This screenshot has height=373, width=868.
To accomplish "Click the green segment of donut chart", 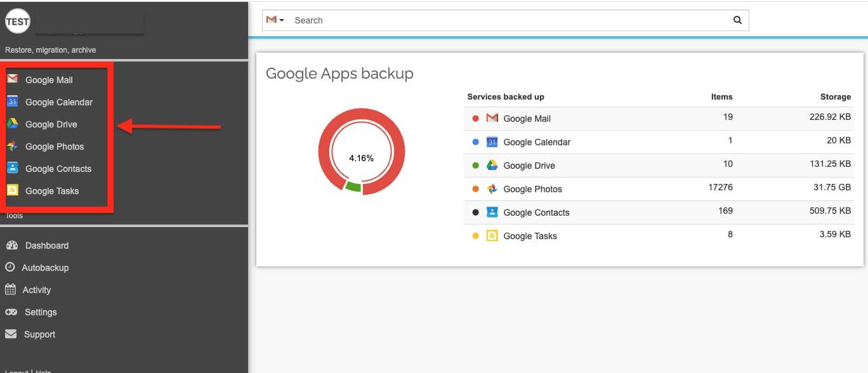I will point(353,186).
